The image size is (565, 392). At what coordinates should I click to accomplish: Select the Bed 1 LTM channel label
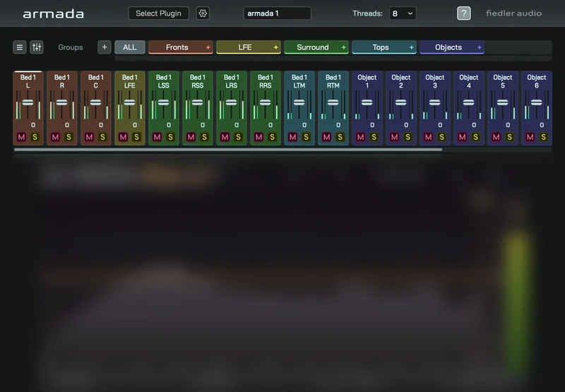click(299, 81)
